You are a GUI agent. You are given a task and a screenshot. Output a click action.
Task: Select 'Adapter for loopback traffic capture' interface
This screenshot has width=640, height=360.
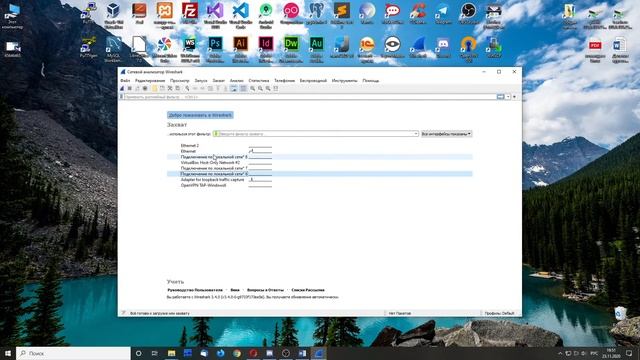320,180
